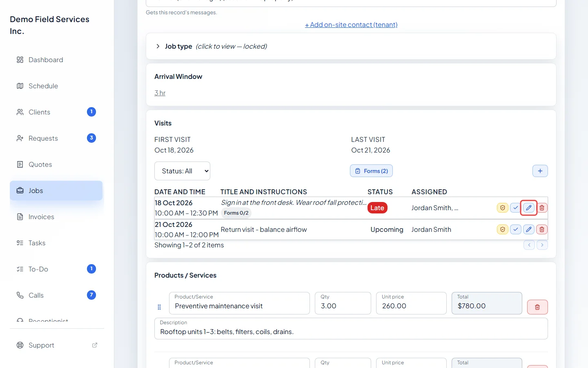Image resolution: width=588 pixels, height=368 pixels.
Task: Open Tasks in the sidebar
Action: click(x=56, y=243)
